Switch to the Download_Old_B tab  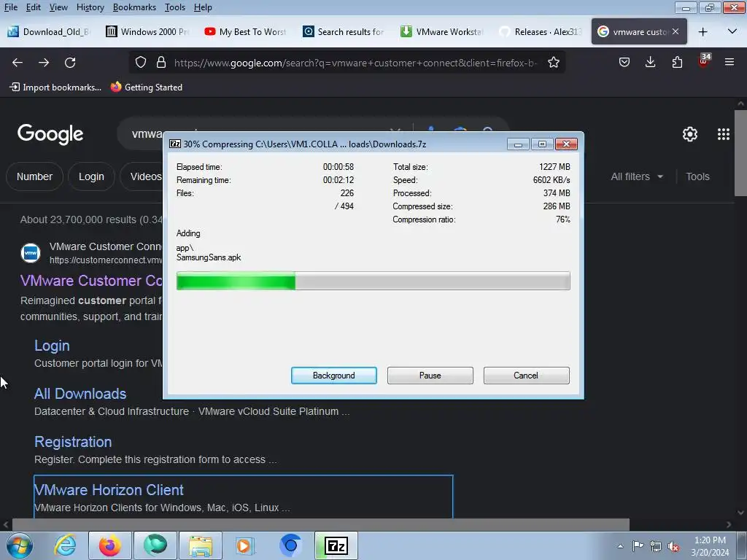point(49,32)
